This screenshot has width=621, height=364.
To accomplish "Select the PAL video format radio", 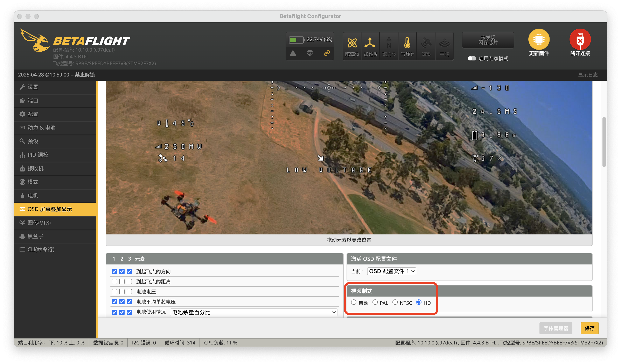I will point(375,302).
